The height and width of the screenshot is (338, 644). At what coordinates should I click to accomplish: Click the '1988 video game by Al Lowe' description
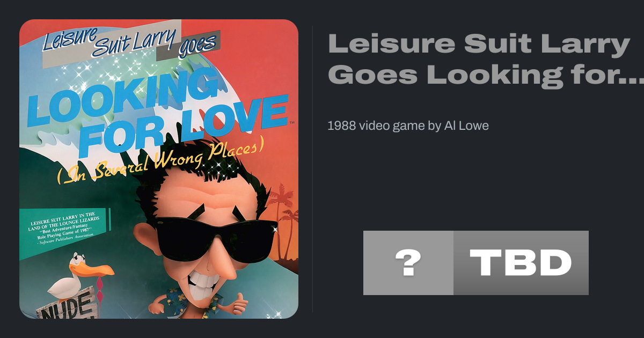coord(408,126)
